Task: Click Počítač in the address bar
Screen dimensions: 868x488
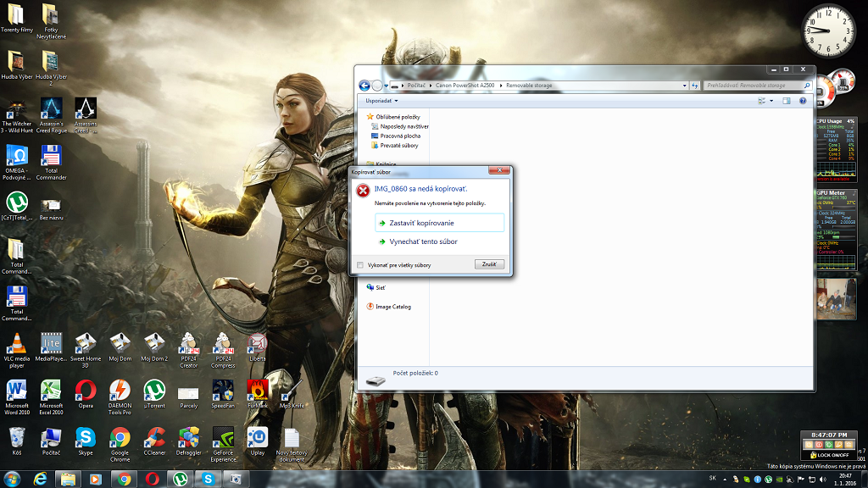Action: point(416,86)
